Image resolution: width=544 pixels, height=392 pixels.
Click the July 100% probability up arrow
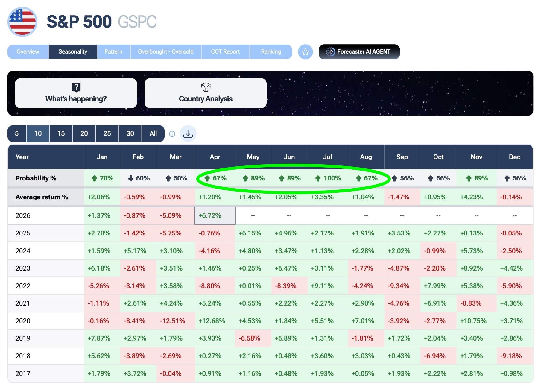pos(318,178)
